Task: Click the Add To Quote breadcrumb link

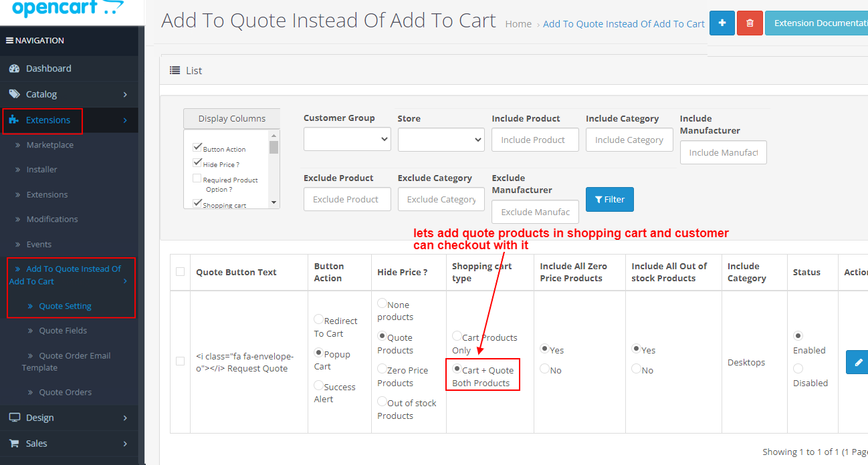Action: pos(624,24)
